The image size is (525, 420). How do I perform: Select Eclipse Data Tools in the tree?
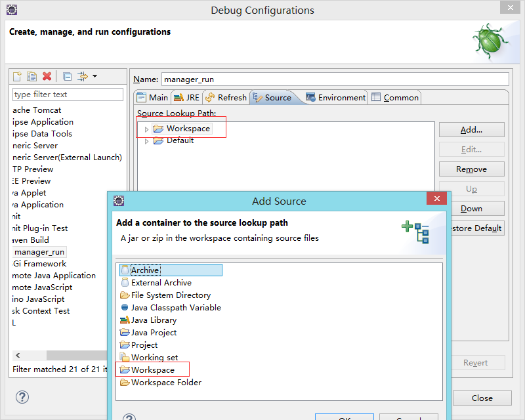pyautogui.click(x=42, y=134)
